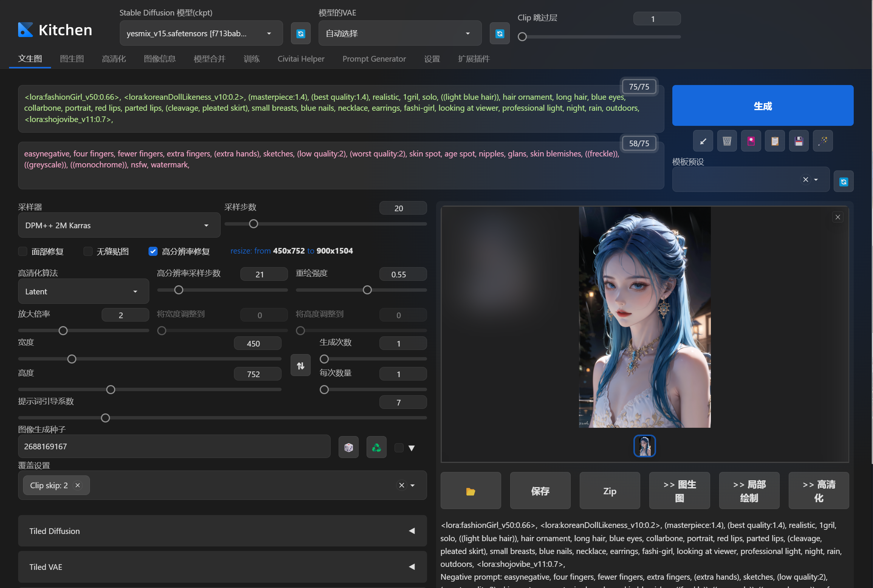The width and height of the screenshot is (873, 588).
Task: Open the sampler dropdown showing DPM++ 2M Karras
Action: (119, 225)
